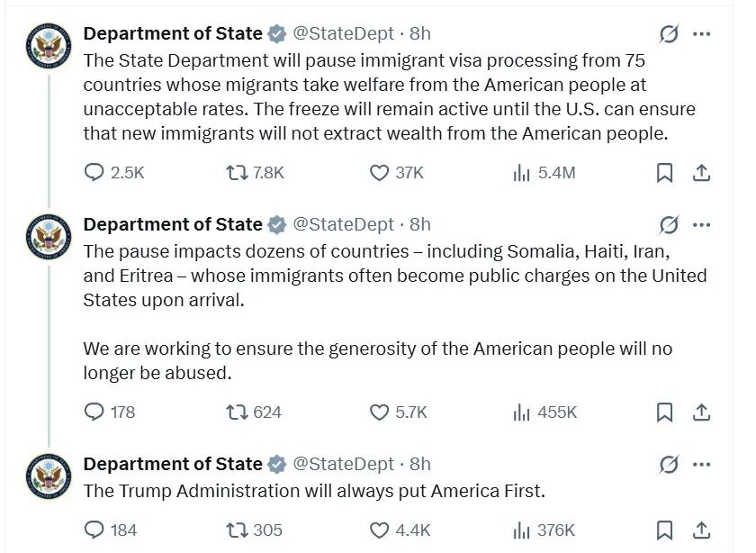View analytics showing 376K views

pos(521,530)
